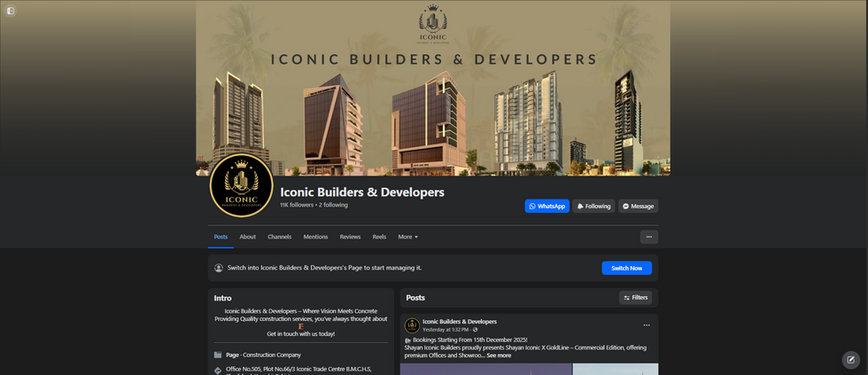Click the profile icon in the switch banner
This screenshot has height=375, width=868.
click(x=219, y=268)
